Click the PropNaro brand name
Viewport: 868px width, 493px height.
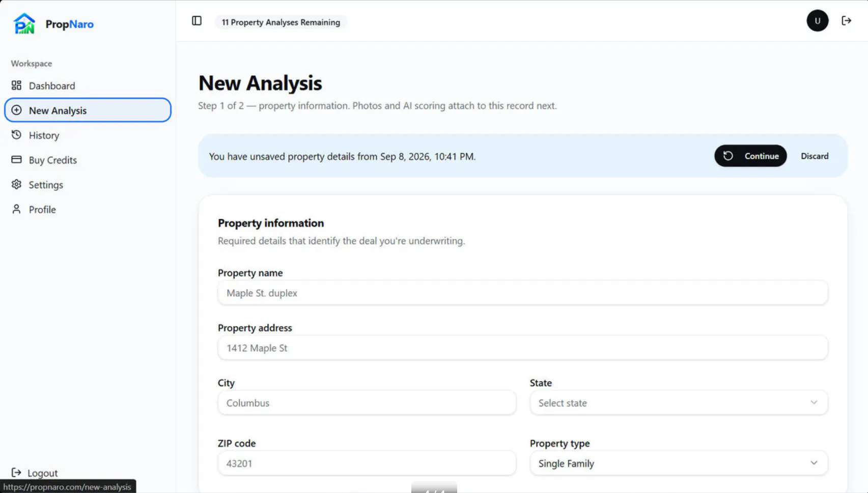point(70,24)
